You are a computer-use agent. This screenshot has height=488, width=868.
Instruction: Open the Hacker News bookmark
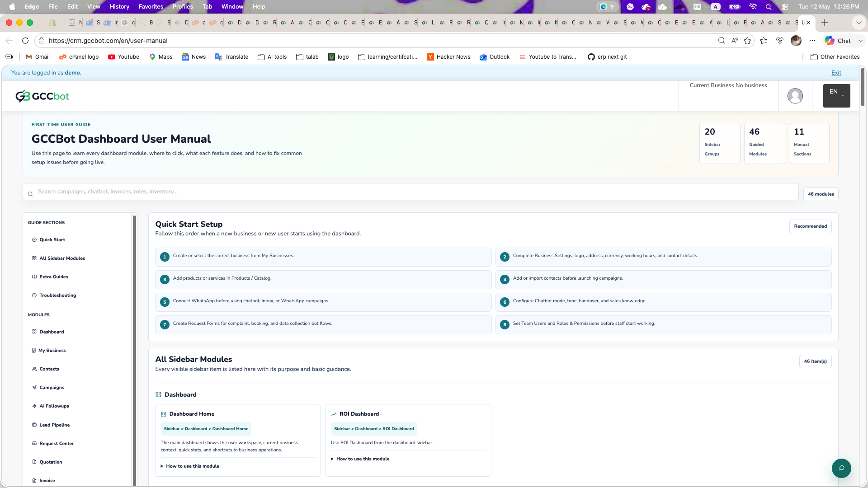click(448, 57)
